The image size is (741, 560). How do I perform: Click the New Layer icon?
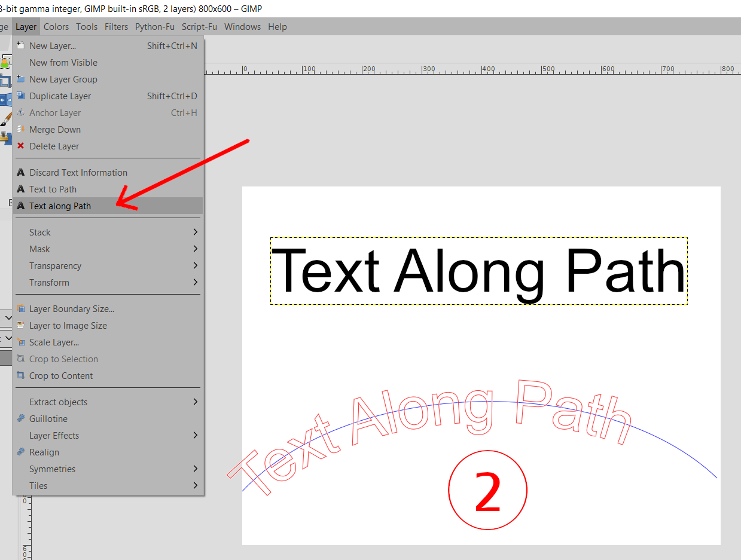tap(21, 45)
